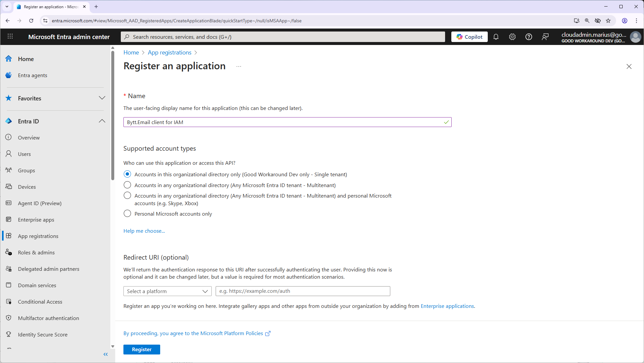Click the feedback icon in the header
644x363 pixels.
(x=545, y=37)
